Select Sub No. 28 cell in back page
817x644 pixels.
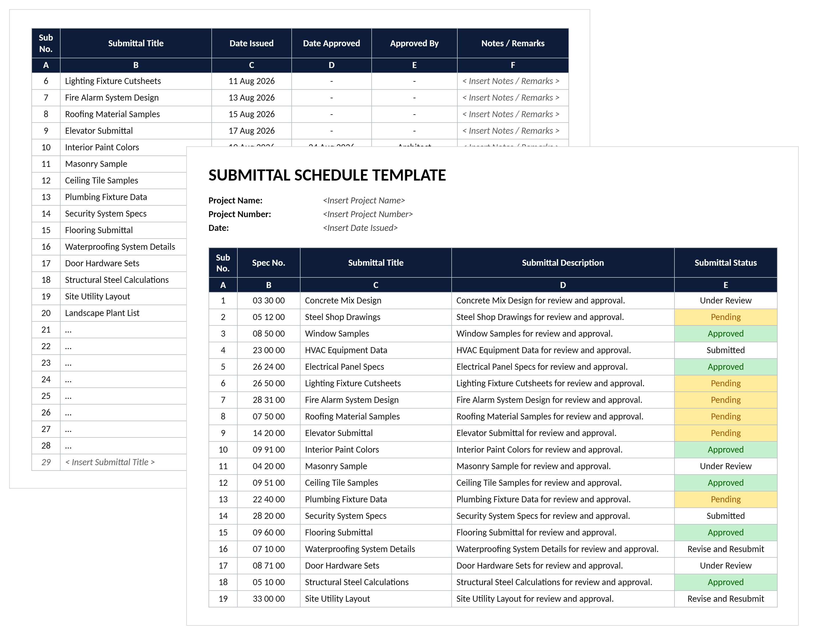click(46, 446)
